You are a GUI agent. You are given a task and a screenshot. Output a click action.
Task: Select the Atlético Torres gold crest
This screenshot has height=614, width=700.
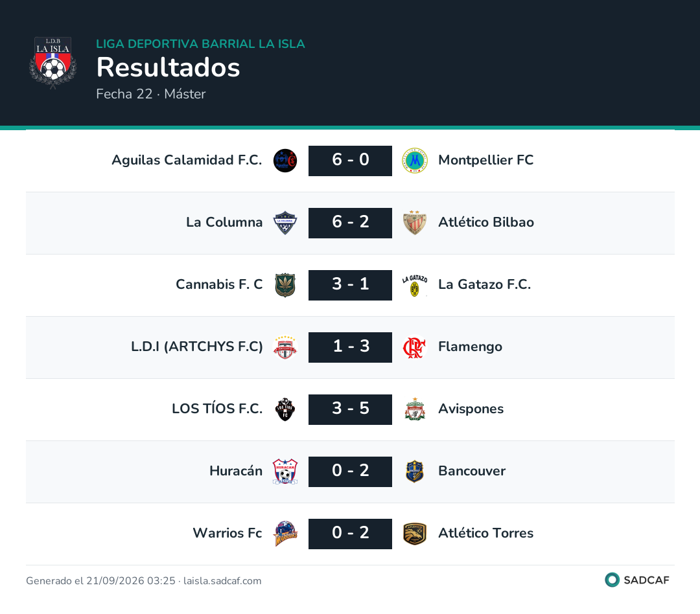coord(415,534)
